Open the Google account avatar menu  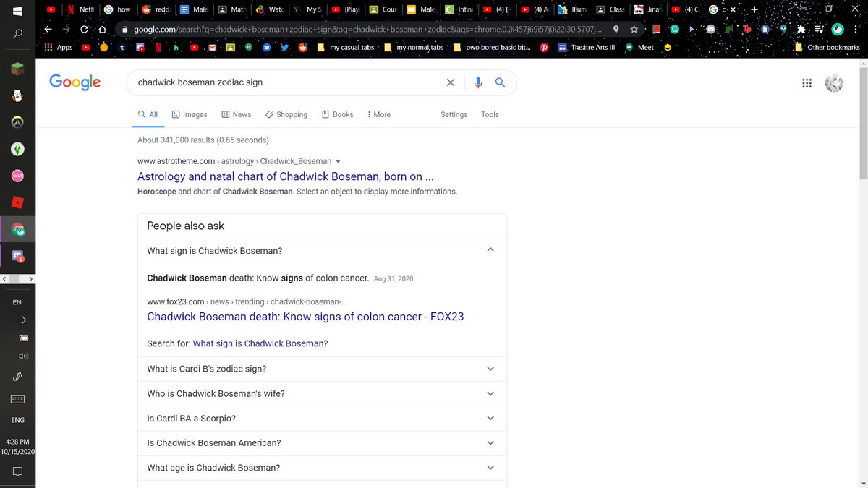(x=834, y=83)
